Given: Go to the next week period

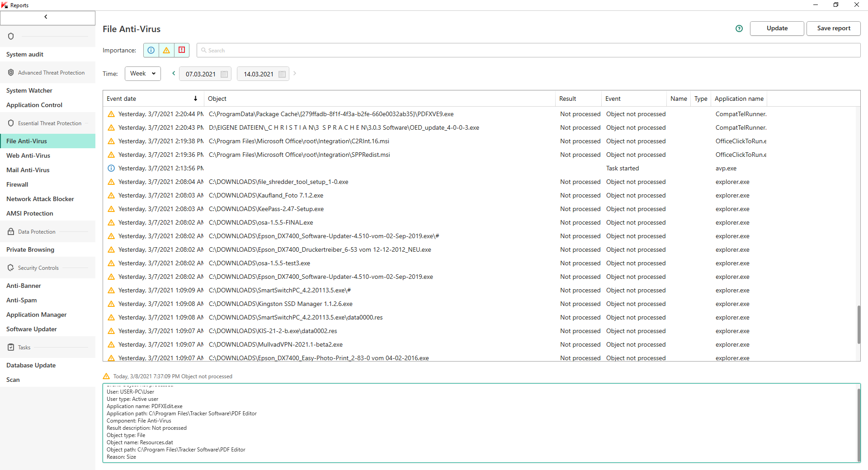Looking at the screenshot, I should 295,73.
